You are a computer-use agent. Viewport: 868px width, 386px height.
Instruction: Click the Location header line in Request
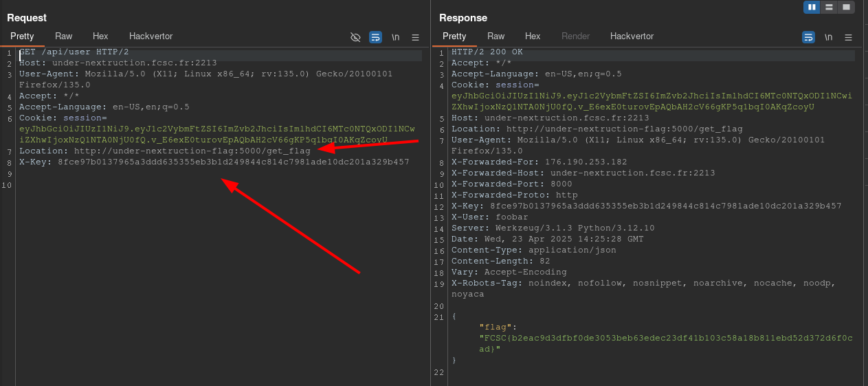click(165, 151)
